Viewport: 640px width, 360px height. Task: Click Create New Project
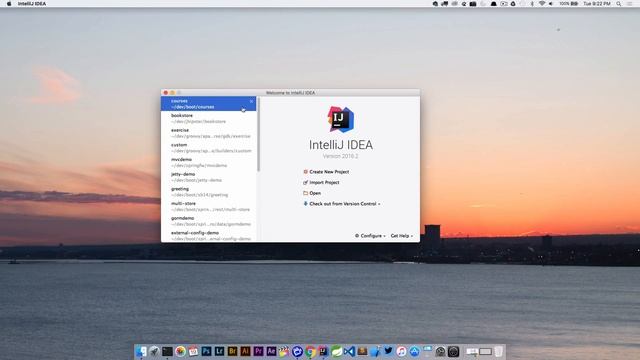click(326, 172)
